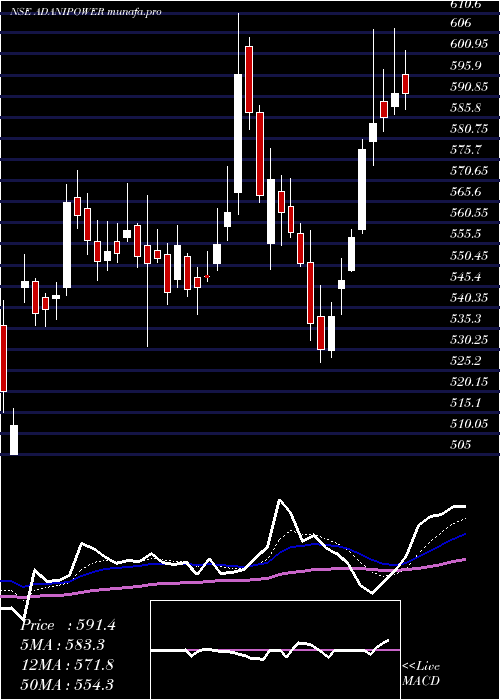Click the 575.7 price axis label
The height and width of the screenshot is (700, 500).
[465, 150]
